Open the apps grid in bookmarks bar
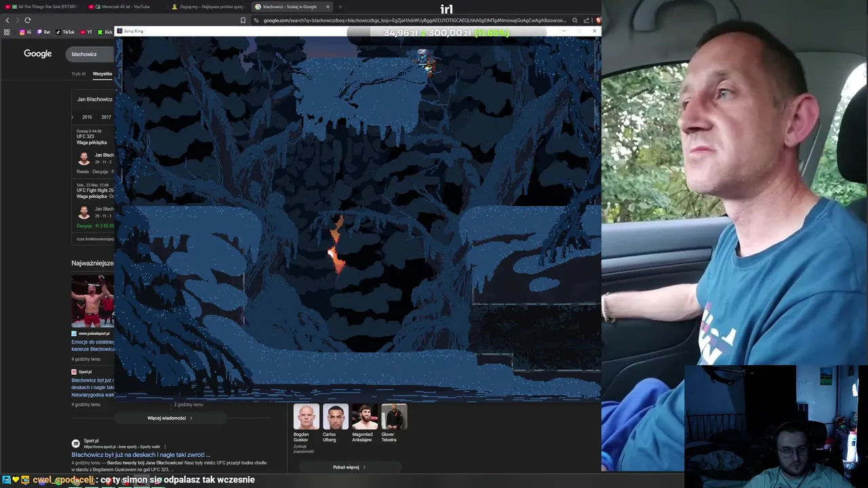The width and height of the screenshot is (868, 488). pos(7,32)
